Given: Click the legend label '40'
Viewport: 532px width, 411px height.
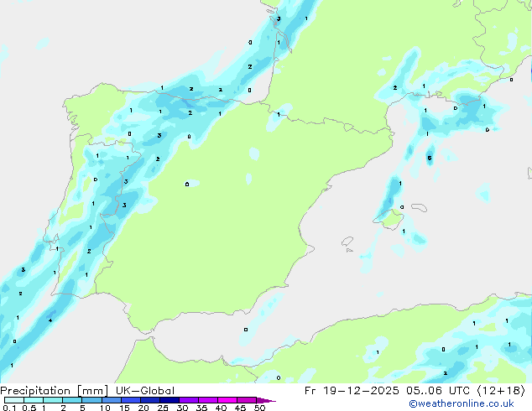Looking at the screenshot, I should pos(221,408).
